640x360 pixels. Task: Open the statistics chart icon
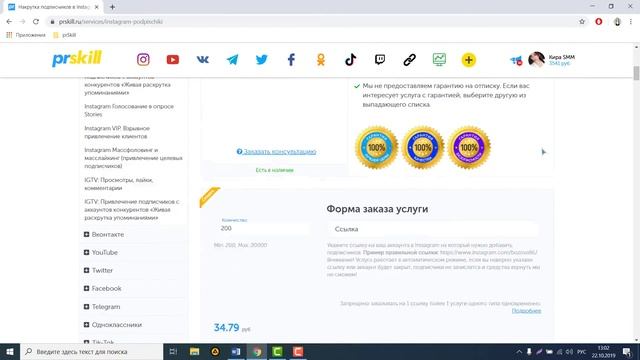(439, 60)
